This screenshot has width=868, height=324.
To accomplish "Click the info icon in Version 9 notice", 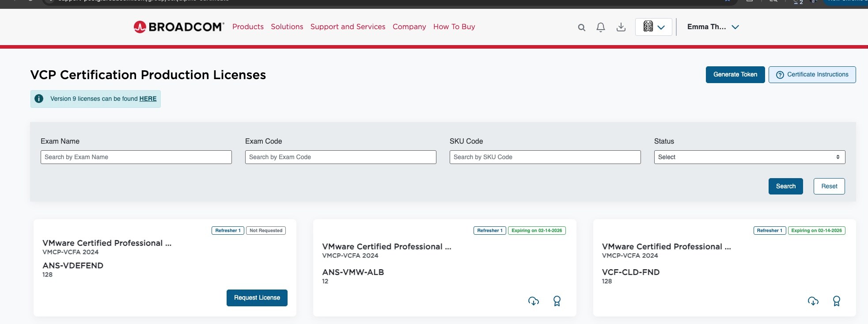I will coord(39,99).
